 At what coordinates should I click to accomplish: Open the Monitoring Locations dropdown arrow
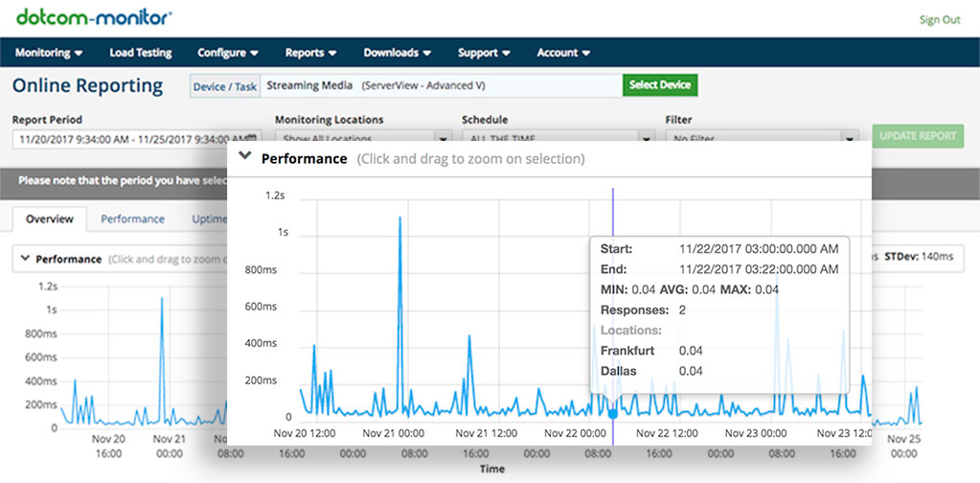coord(444,139)
